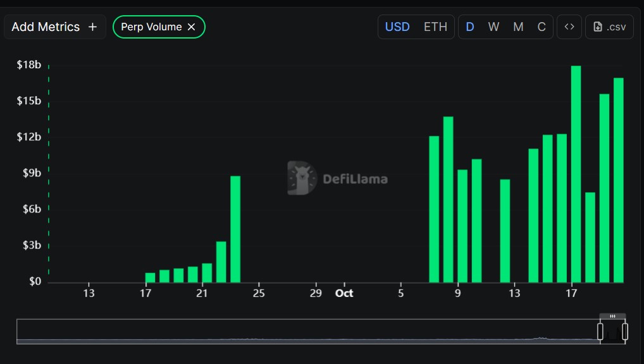644x364 pixels.
Task: Remove the Perp Volume metric chip
Action: 192,27
